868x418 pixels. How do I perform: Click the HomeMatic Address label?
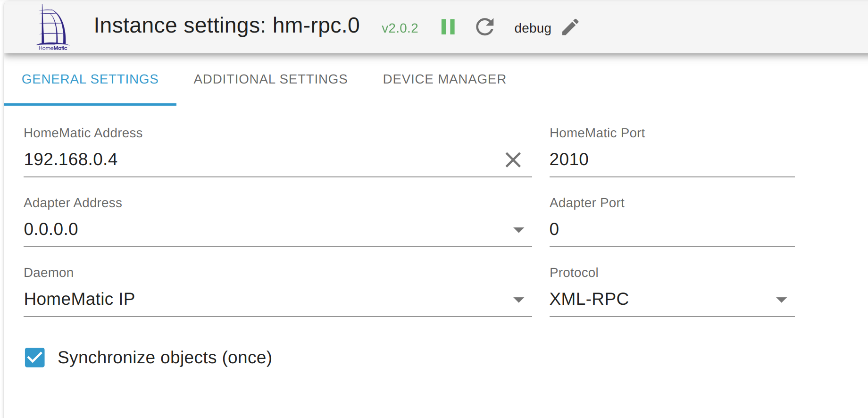[83, 133]
